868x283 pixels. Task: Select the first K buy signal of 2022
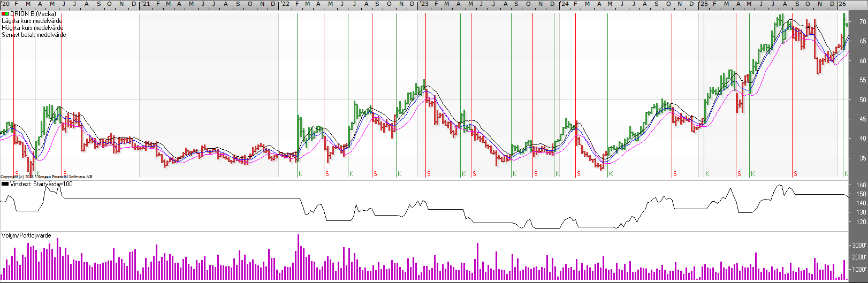tap(301, 174)
